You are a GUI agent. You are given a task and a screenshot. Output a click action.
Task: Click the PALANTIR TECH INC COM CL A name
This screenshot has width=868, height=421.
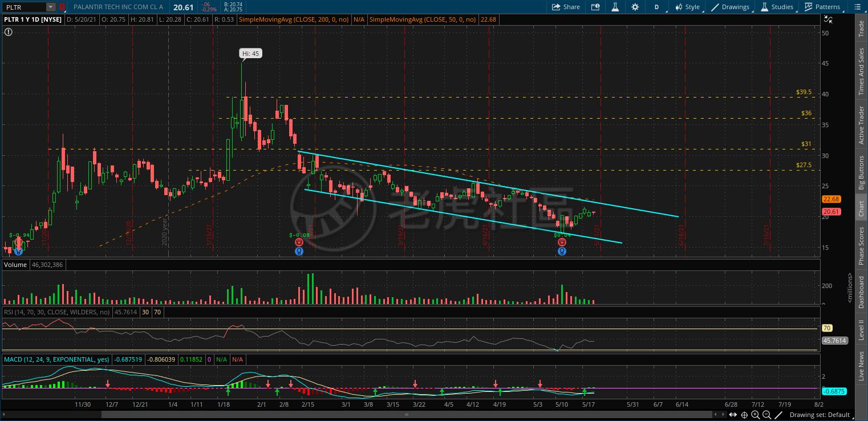118,7
